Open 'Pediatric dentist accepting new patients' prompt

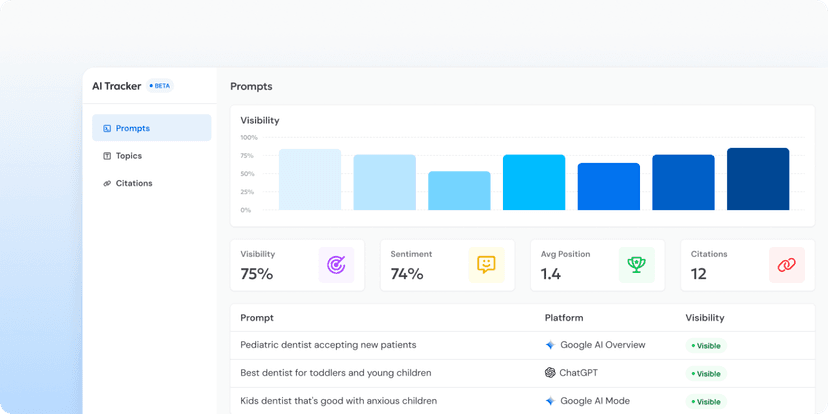[328, 345]
